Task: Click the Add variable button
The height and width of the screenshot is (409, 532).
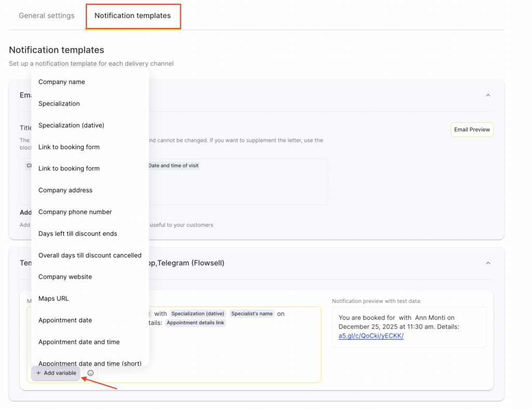Action: click(x=56, y=373)
